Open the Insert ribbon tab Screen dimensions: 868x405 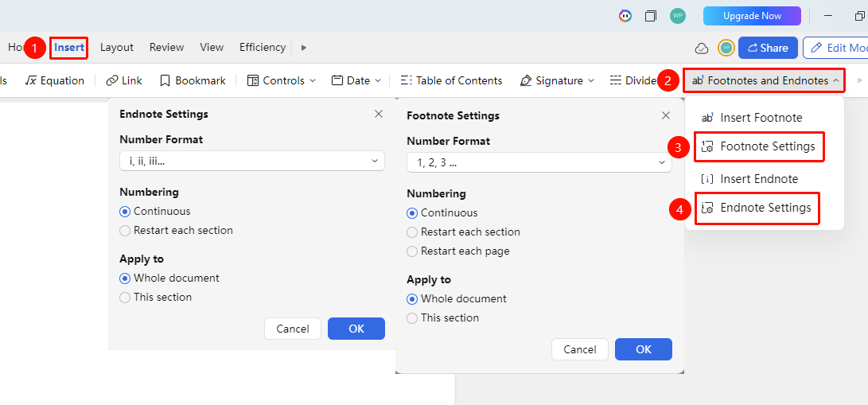pos(69,48)
